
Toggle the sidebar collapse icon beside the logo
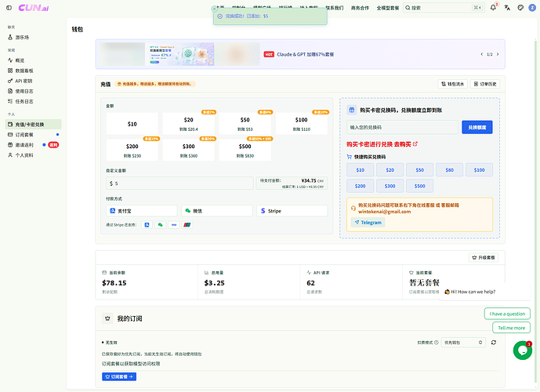click(x=9, y=8)
